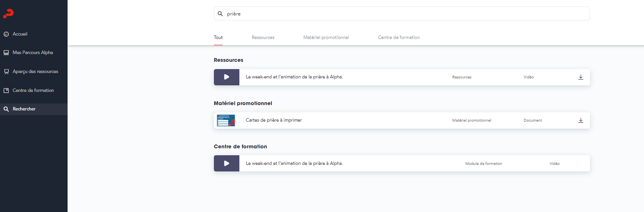Select the Tout tab
The image size is (644, 212).
click(x=218, y=37)
